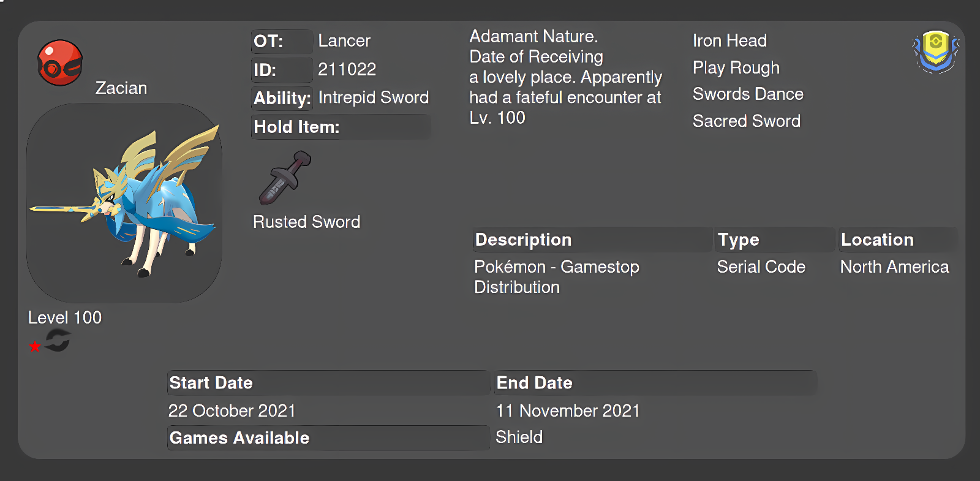The height and width of the screenshot is (481, 980).
Task: Click the Zacian name label
Action: pos(121,88)
